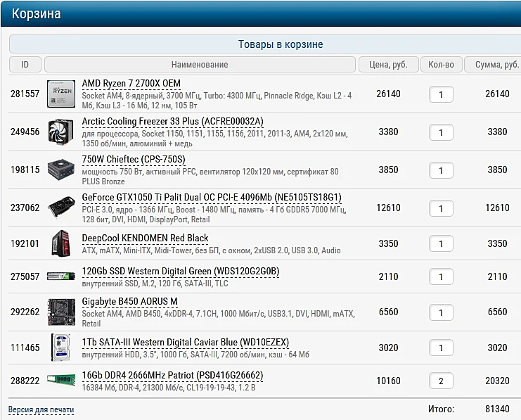
Task: Select product ID 237062
Action: [25, 208]
